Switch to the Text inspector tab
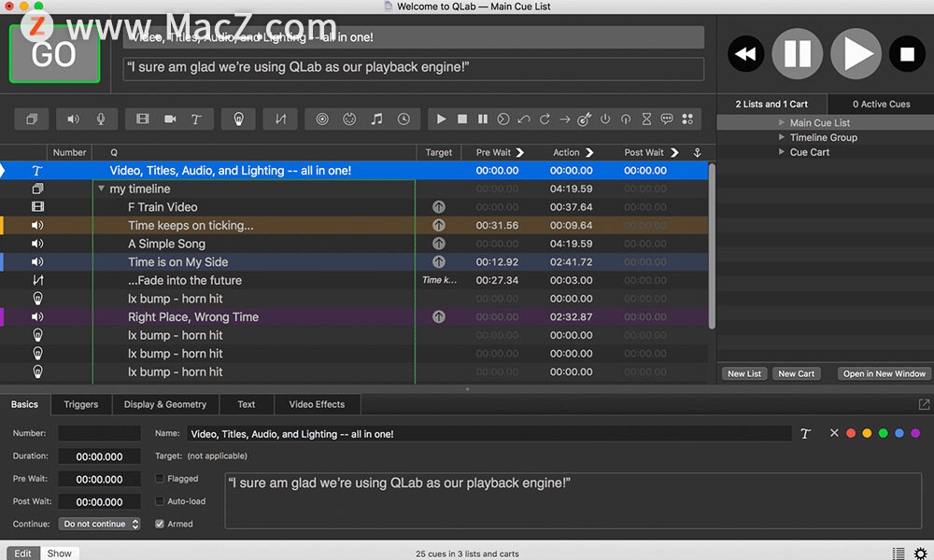The width and height of the screenshot is (934, 560). click(246, 405)
